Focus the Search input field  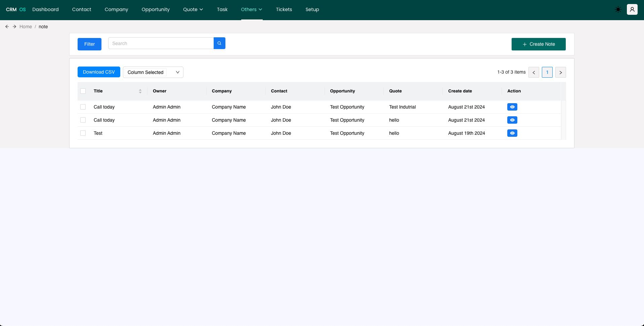[x=161, y=43]
